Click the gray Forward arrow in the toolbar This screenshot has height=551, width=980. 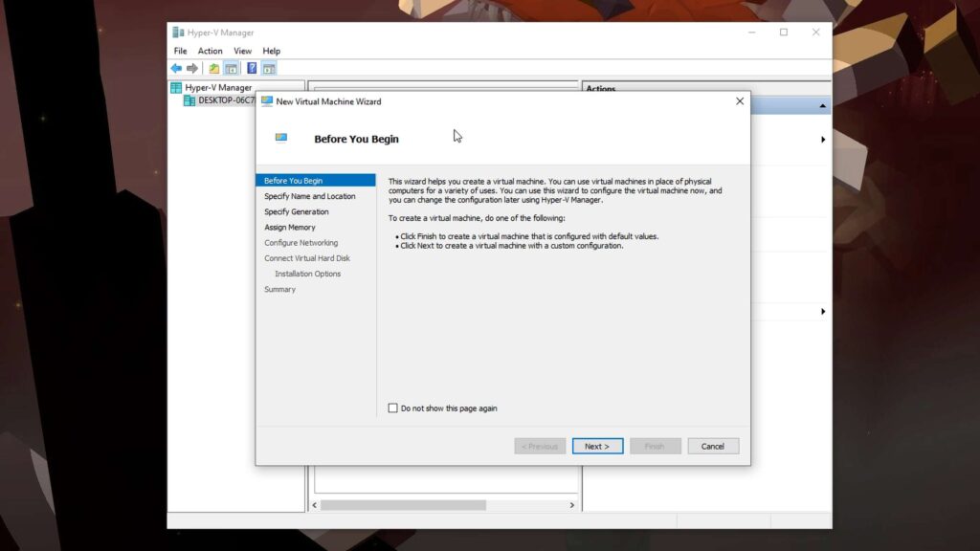(192, 68)
